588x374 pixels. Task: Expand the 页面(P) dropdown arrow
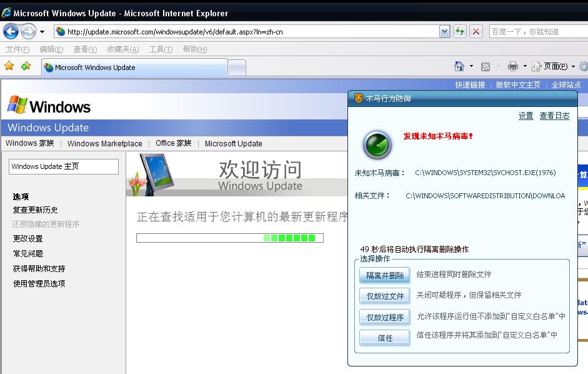pyautogui.click(x=573, y=67)
